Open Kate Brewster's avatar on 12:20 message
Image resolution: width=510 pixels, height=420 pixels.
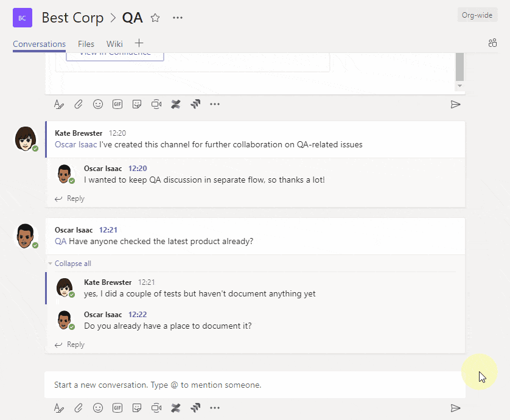click(26, 139)
